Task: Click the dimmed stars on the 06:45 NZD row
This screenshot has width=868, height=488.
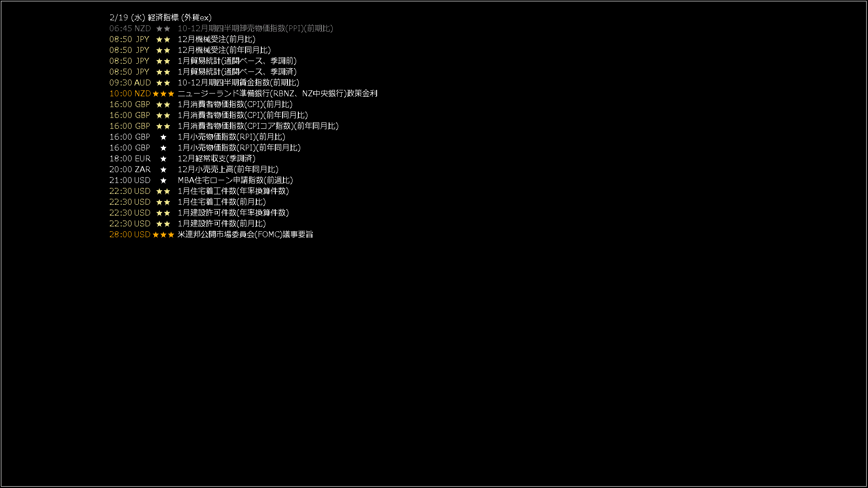Action: pos(163,28)
